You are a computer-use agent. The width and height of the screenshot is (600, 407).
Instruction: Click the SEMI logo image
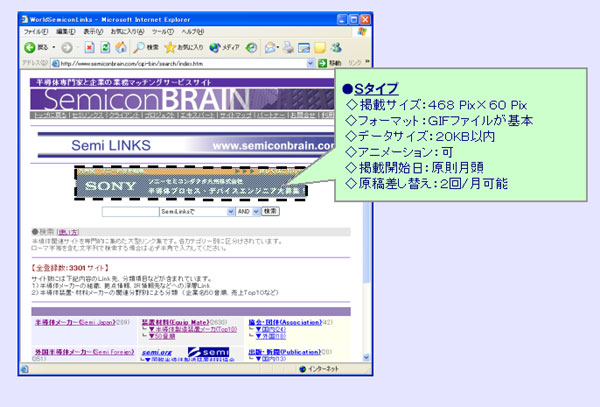[209, 352]
